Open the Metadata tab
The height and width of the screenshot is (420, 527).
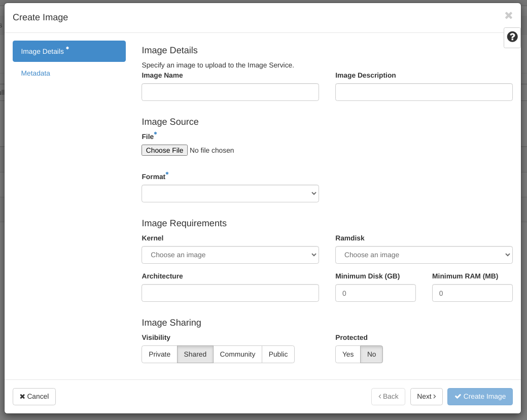[36, 73]
